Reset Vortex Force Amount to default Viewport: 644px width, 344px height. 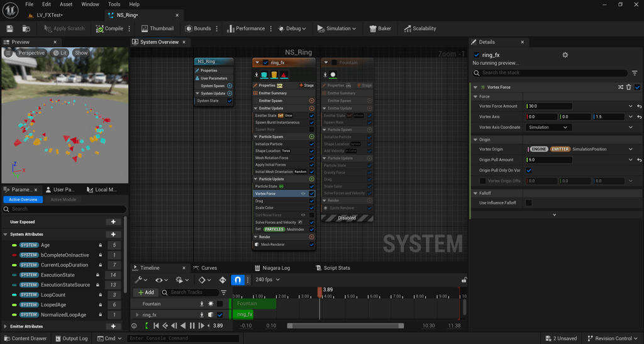pyautogui.click(x=639, y=106)
